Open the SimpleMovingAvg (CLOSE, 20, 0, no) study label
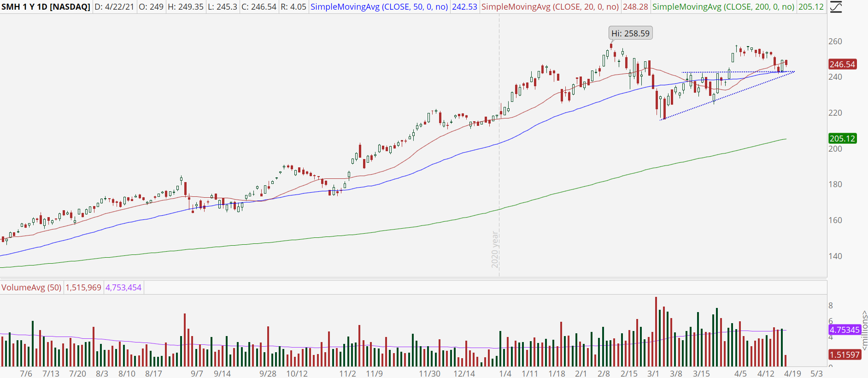 pos(550,7)
